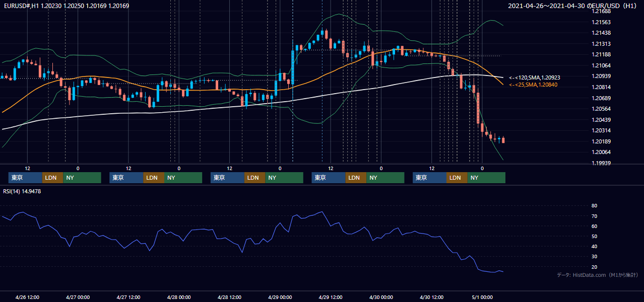Click RSI scale level 40
This screenshot has width=644, height=302.
pyautogui.click(x=594, y=246)
